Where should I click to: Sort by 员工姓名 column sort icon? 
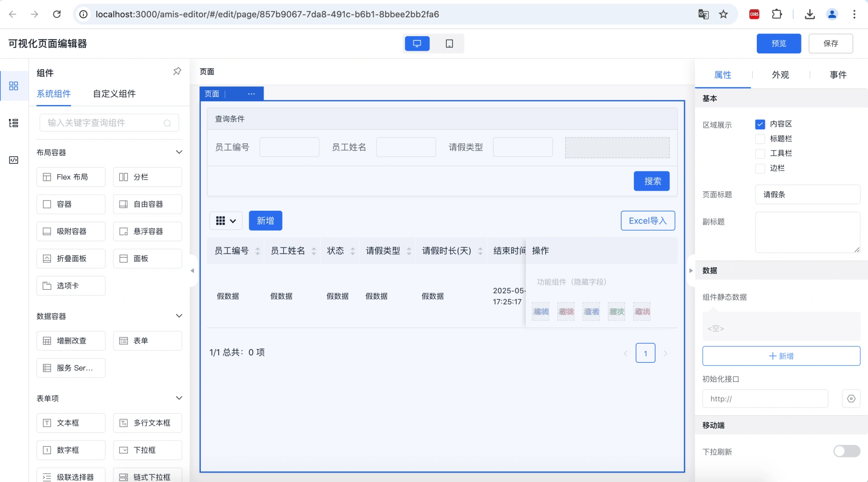point(314,251)
